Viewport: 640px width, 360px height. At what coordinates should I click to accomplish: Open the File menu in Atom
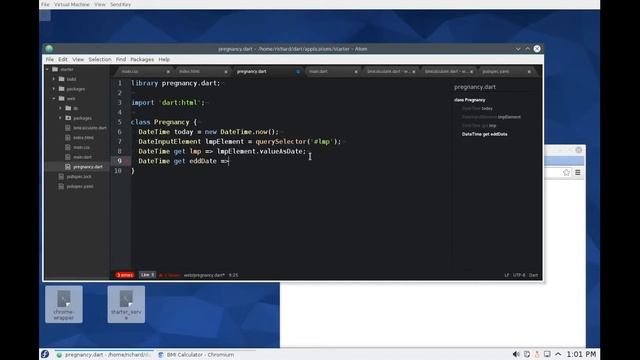pyautogui.click(x=50, y=60)
